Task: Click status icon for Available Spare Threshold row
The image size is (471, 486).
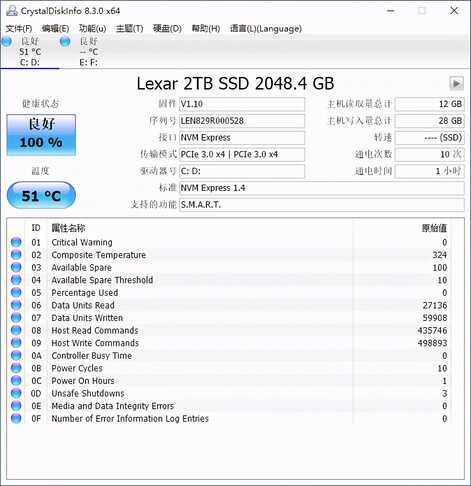Action: (16, 280)
